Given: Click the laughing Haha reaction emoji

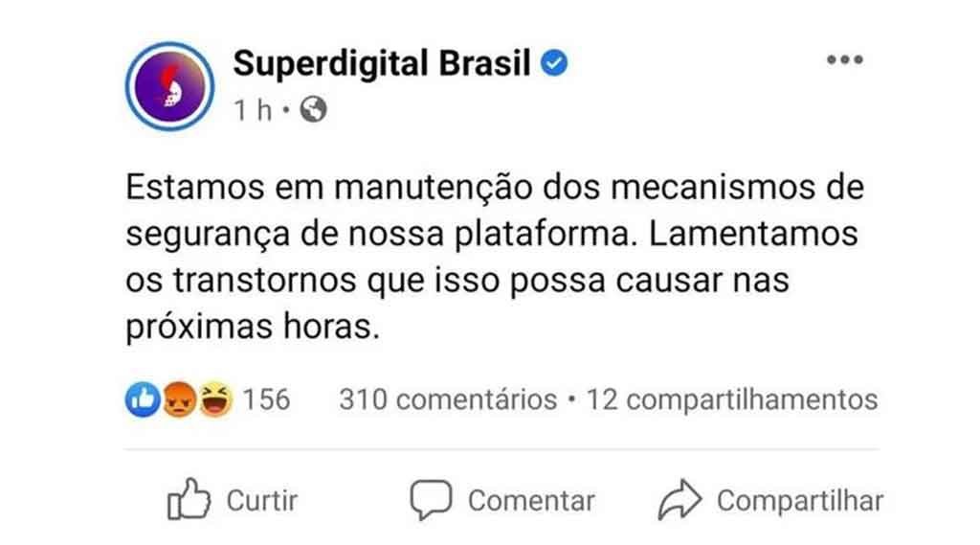Looking at the screenshot, I should pyautogui.click(x=214, y=399).
